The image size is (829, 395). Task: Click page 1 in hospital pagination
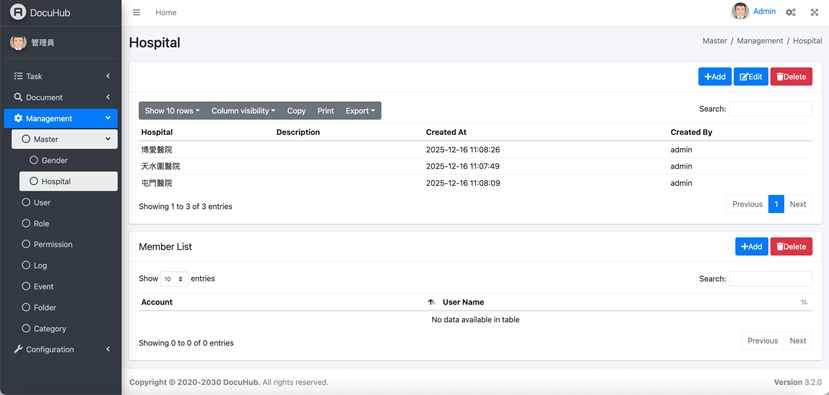tap(776, 204)
